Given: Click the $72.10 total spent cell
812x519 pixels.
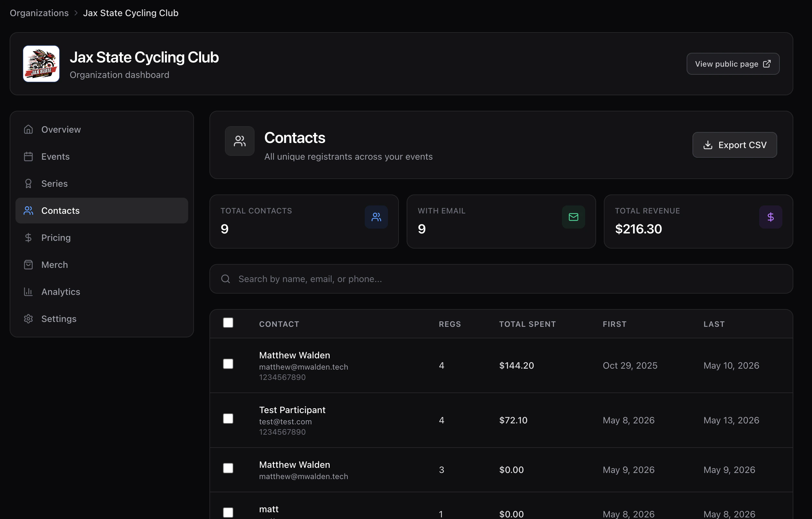Looking at the screenshot, I should (x=513, y=420).
